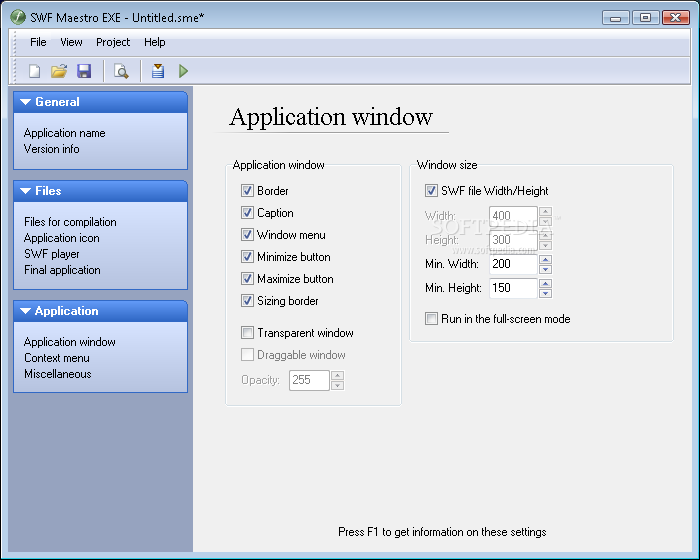Close the SWF Maestro window
Viewport: 700px width, 560px height.
tap(676, 18)
